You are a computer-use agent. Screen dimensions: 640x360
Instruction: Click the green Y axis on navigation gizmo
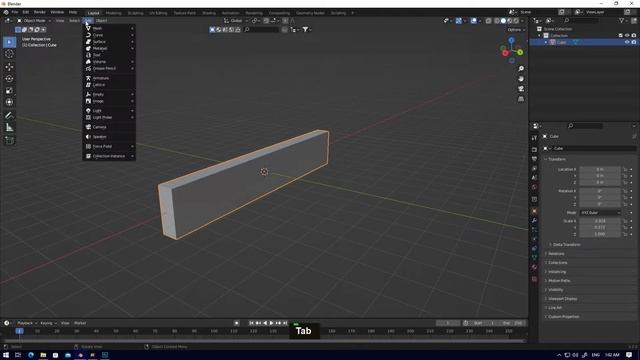520,52
